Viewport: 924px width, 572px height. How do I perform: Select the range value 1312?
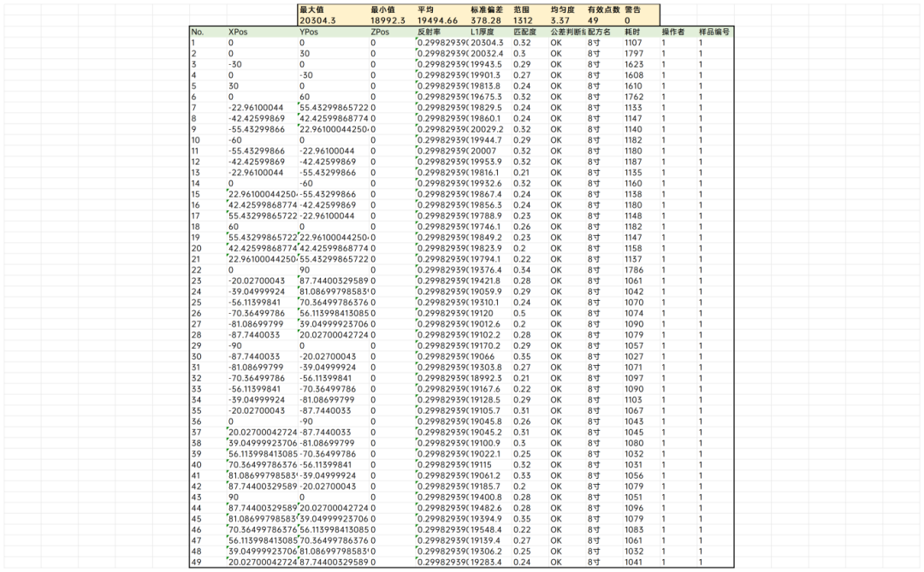[530, 20]
